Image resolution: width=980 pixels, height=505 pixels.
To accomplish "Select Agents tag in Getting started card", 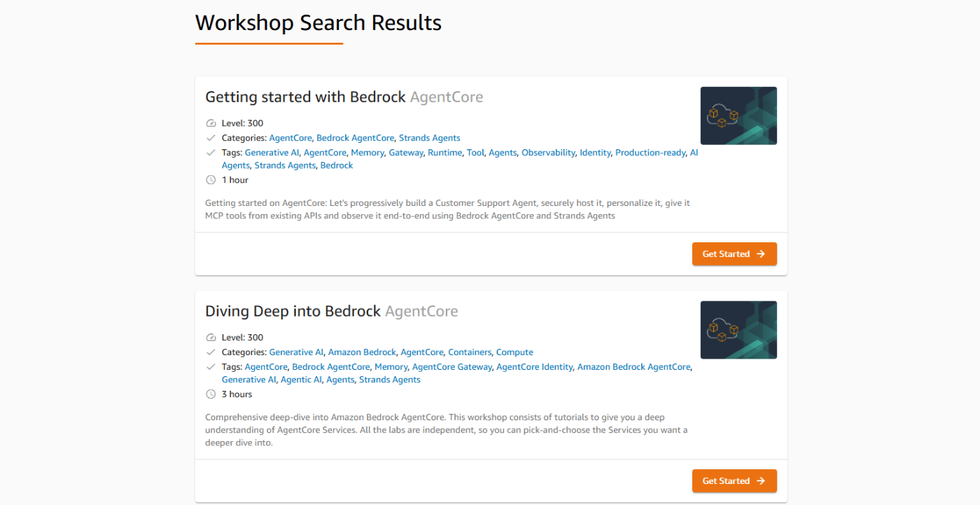I will [x=503, y=153].
